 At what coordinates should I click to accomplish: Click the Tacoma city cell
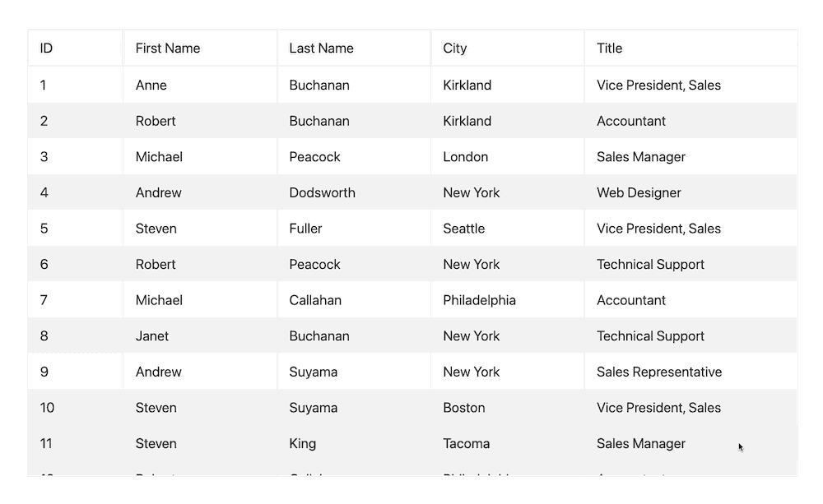pos(466,444)
